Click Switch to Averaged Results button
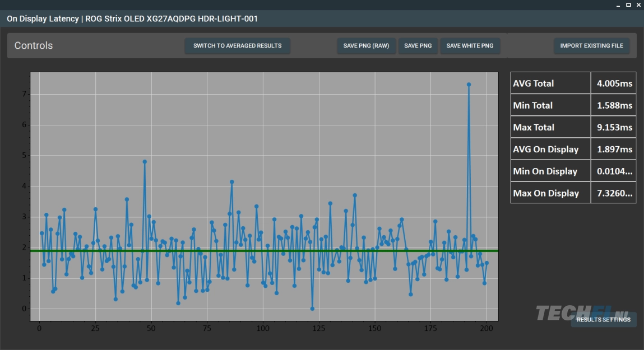This screenshot has width=644, height=350. (x=238, y=45)
